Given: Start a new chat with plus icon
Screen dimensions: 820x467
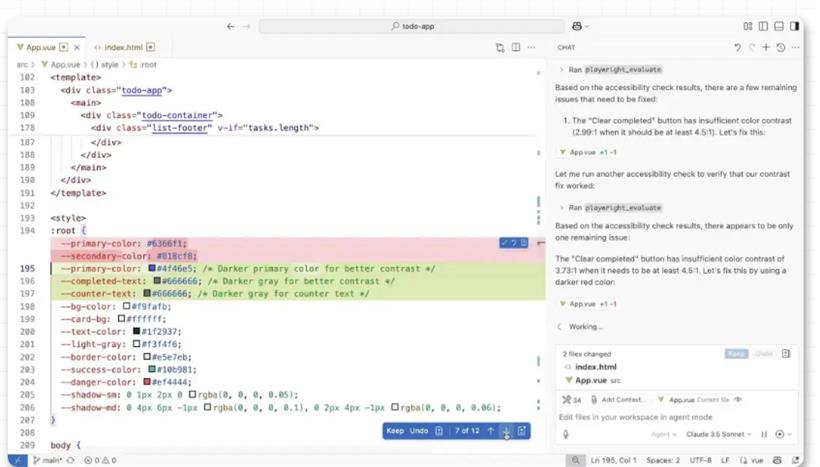Looking at the screenshot, I should click(766, 48).
